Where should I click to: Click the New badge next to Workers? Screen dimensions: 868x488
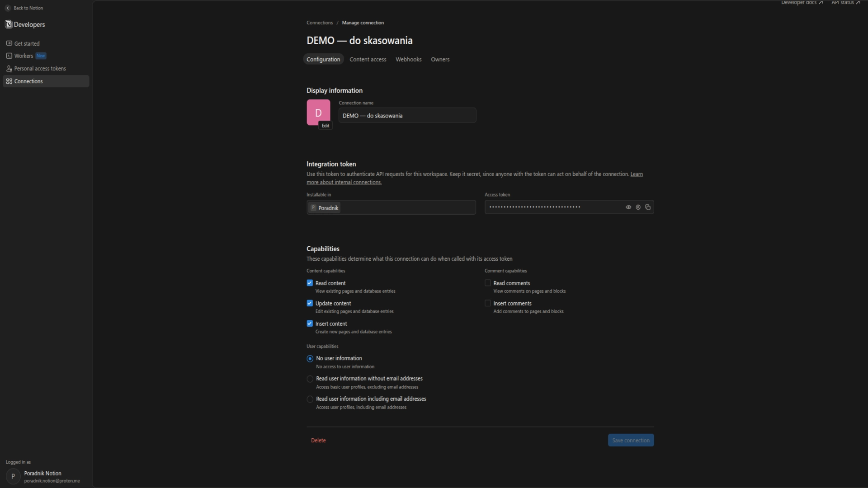tap(41, 56)
